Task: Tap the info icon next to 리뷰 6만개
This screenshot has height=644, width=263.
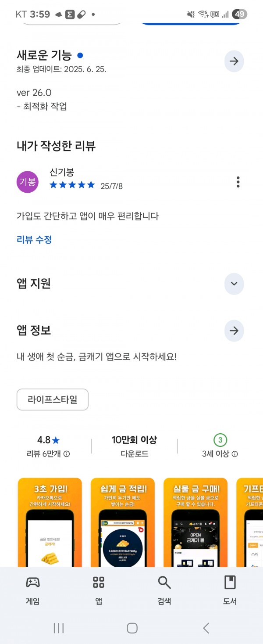Action: tap(67, 454)
